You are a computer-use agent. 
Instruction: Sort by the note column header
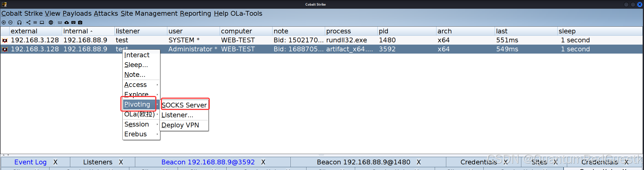tap(298, 31)
